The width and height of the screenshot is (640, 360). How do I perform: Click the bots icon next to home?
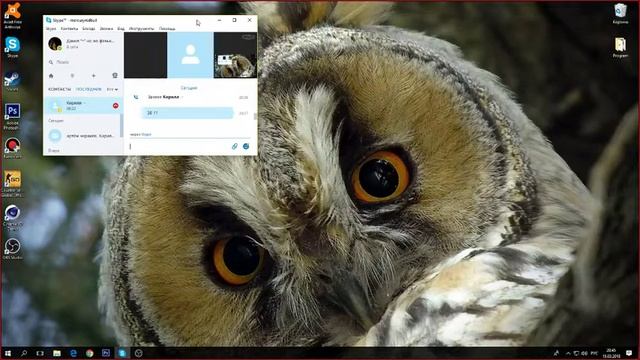(72, 76)
